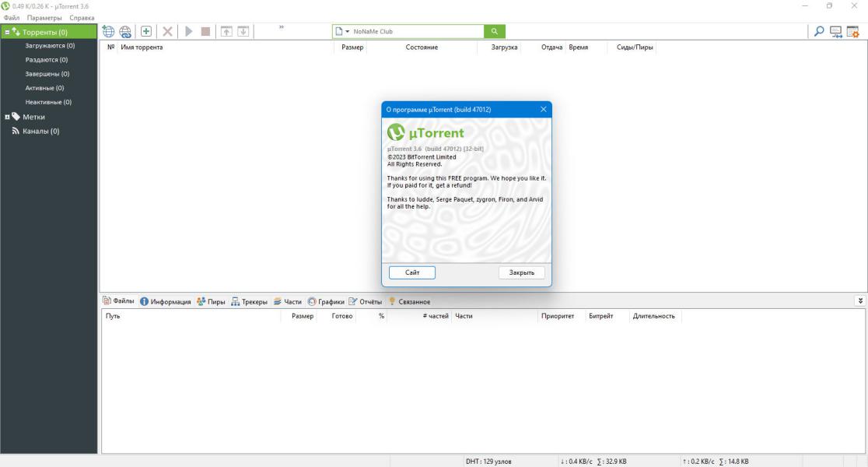The height and width of the screenshot is (467, 868).
Task: Switch to the Файлы tab
Action: tap(118, 300)
